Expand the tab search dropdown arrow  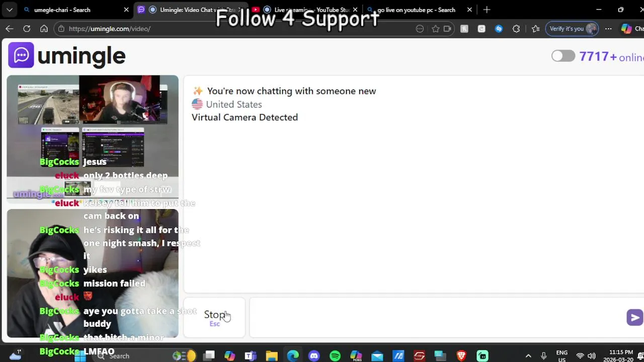point(10,10)
